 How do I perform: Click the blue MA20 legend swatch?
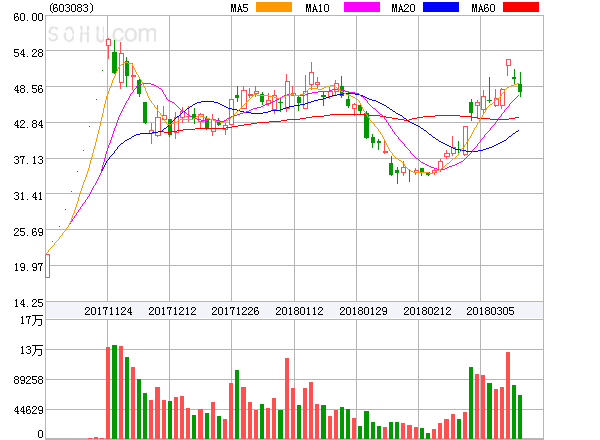coord(441,7)
